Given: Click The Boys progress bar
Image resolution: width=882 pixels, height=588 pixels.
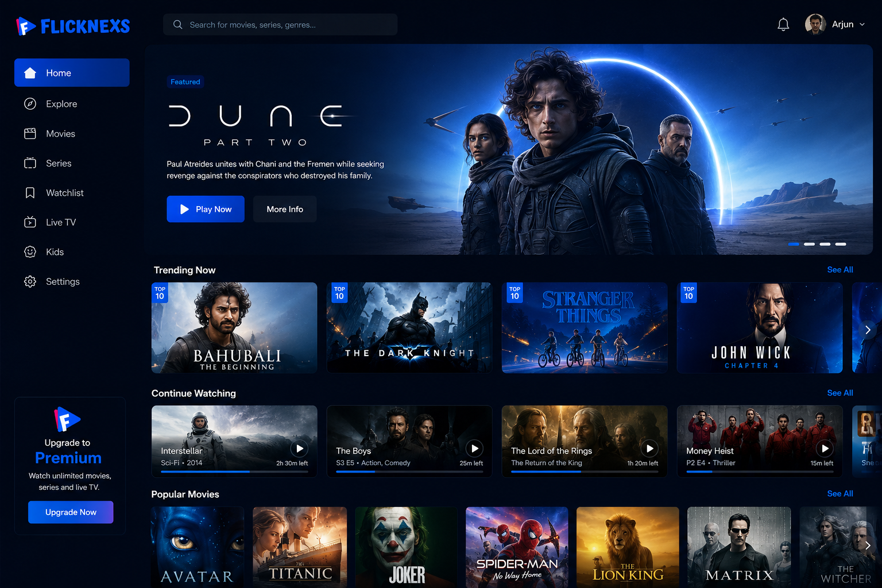Looking at the screenshot, I should [409, 471].
